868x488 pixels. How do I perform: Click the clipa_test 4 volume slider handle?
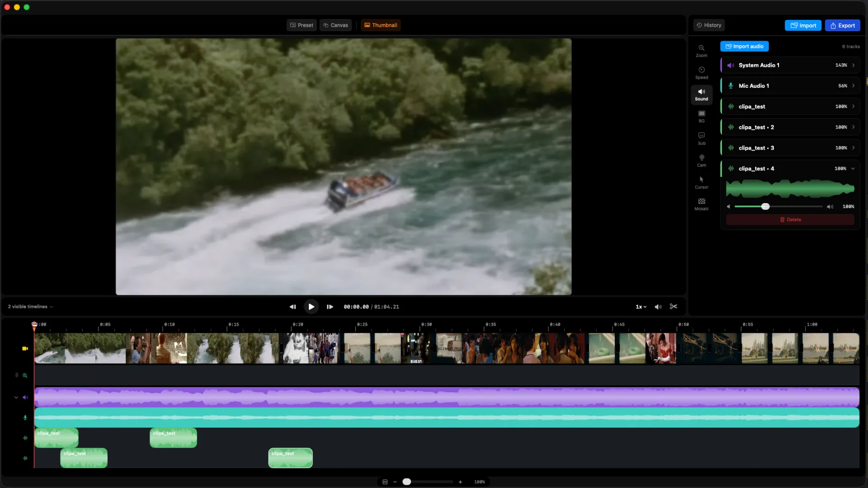pos(765,207)
